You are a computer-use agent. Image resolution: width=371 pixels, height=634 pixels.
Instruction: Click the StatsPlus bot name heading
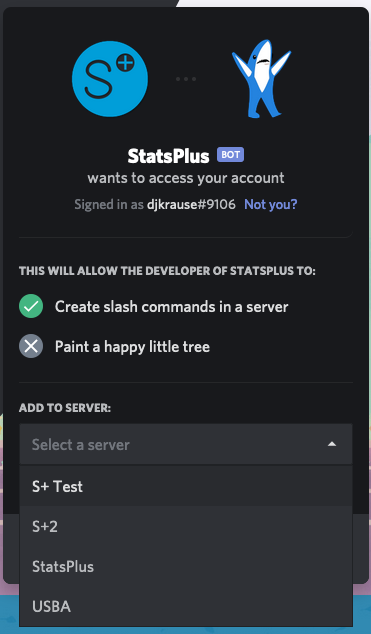click(x=169, y=156)
